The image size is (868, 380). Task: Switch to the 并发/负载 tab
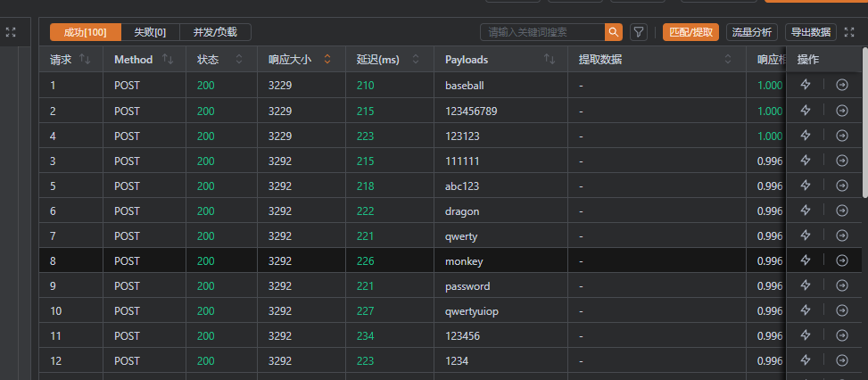pyautogui.click(x=215, y=32)
